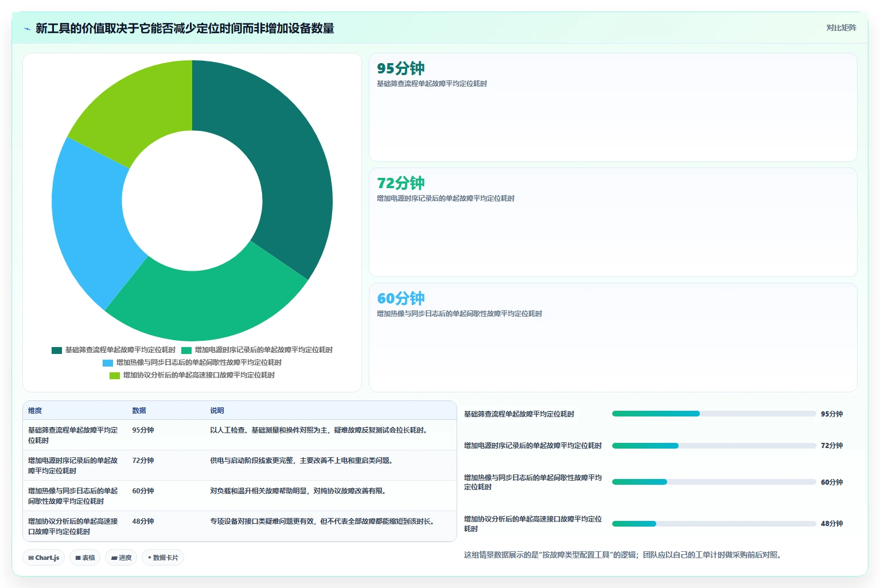Toggle the lime legend swatch 增加协议分析
Image resolution: width=880 pixels, height=588 pixels.
click(x=115, y=375)
